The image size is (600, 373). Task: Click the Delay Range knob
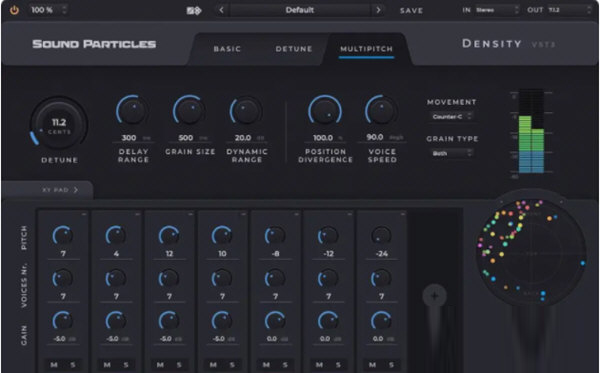132,111
